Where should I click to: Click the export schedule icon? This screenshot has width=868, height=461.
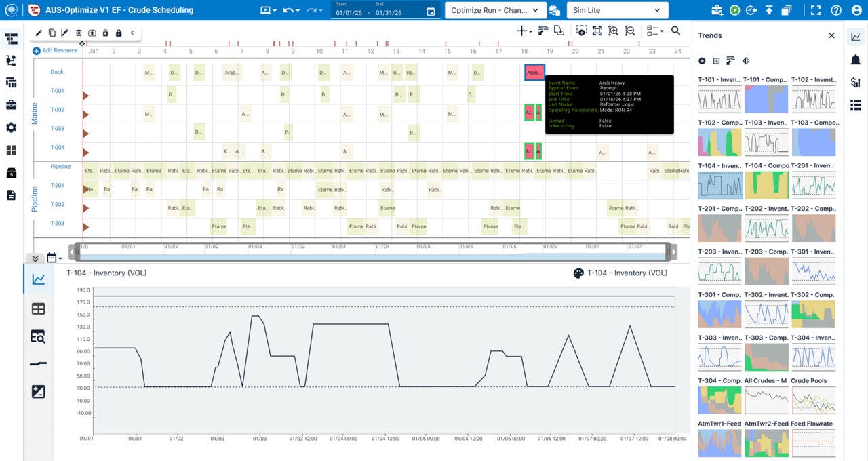click(559, 31)
